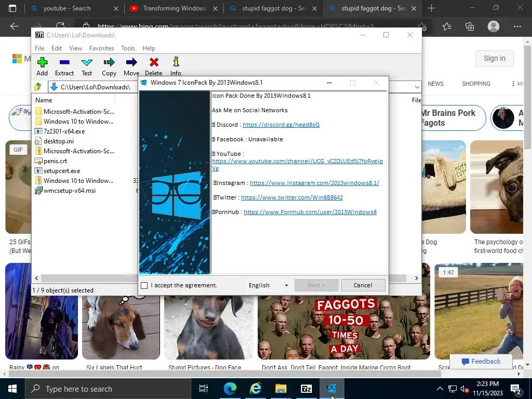This screenshot has width=532, height=399.
Task: Switch to 7-Zip on the taskbar
Action: [x=306, y=389]
